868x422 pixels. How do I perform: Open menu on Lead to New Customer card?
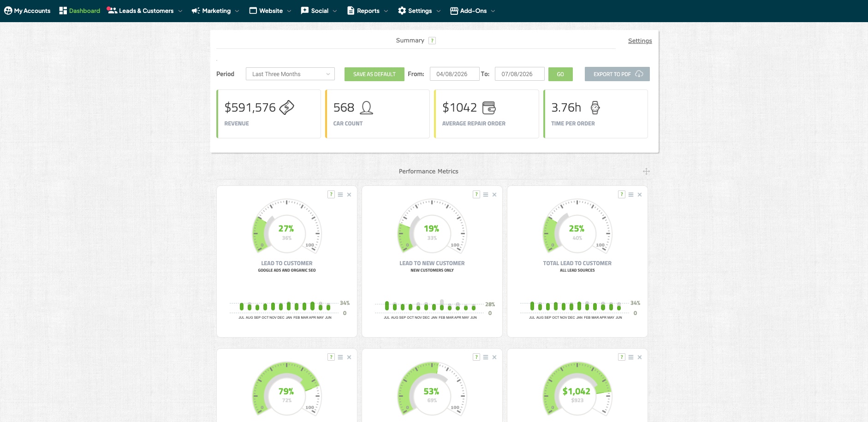[486, 195]
